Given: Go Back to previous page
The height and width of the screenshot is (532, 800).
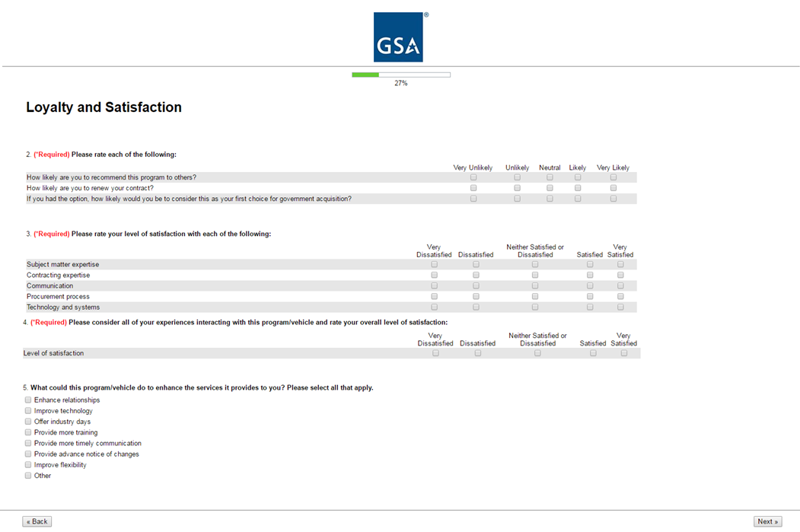Looking at the screenshot, I should (x=37, y=521).
